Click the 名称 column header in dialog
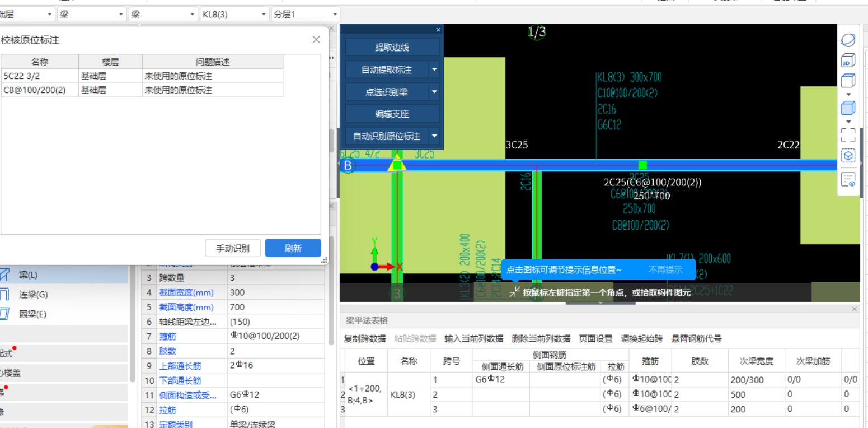The image size is (868, 428). [x=40, y=62]
